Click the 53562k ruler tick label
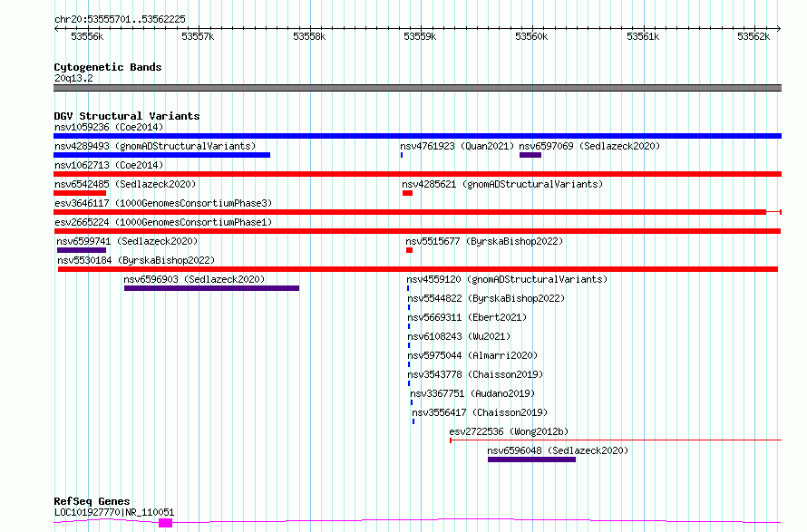 [x=754, y=36]
